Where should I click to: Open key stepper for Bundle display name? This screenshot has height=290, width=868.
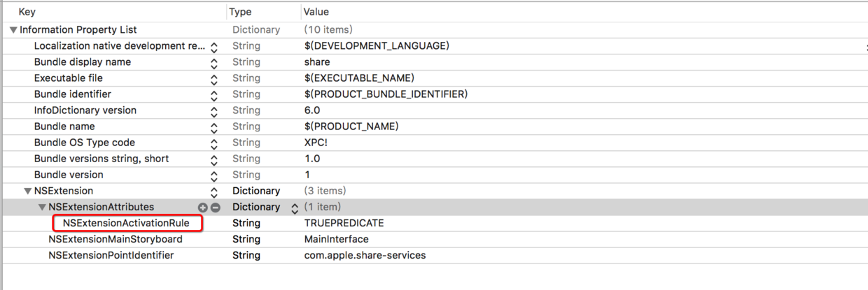point(214,63)
